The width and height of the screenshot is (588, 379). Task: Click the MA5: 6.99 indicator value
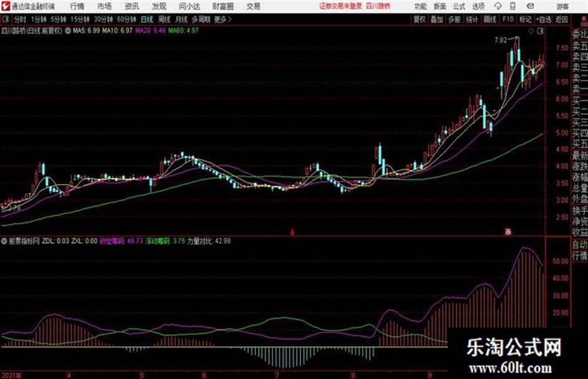(86, 30)
